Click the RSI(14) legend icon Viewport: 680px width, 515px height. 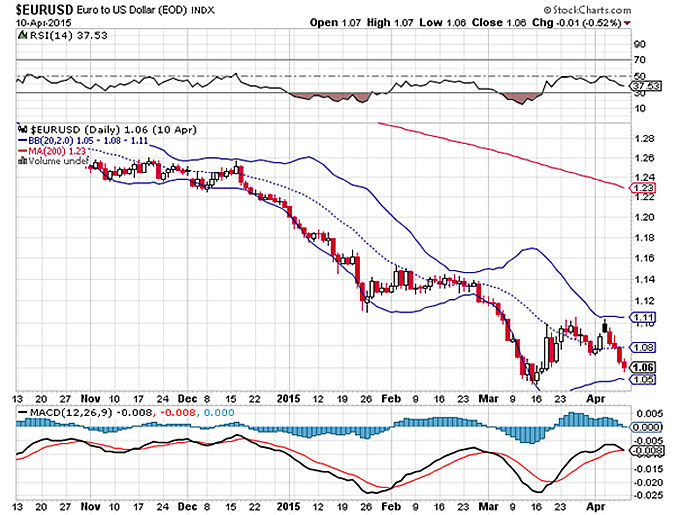point(23,37)
